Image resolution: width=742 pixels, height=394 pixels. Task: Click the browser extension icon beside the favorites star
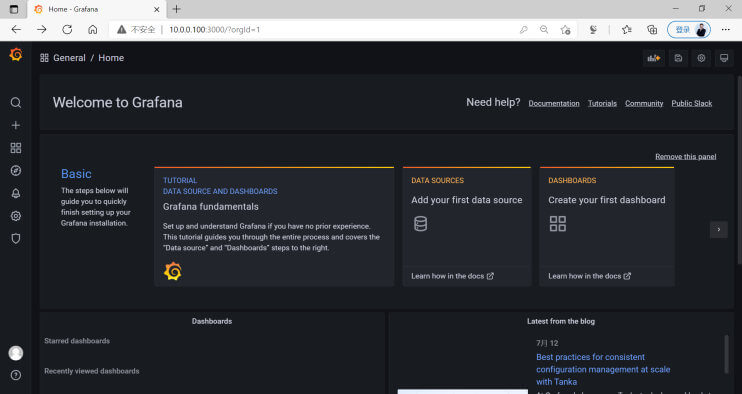(593, 30)
